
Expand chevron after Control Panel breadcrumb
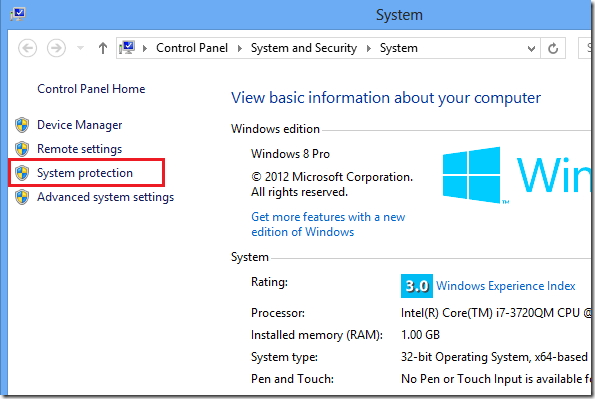pyautogui.click(x=239, y=48)
